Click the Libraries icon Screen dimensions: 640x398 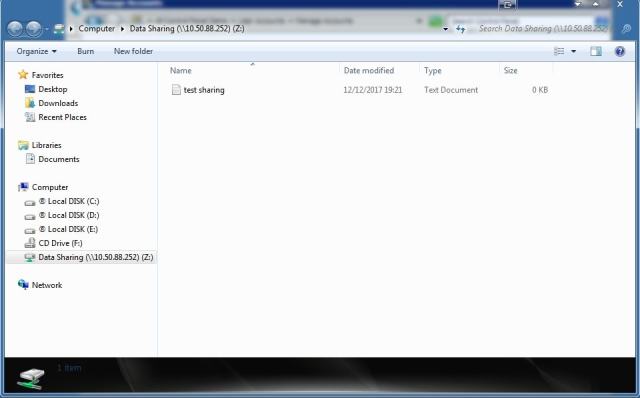pyautogui.click(x=23, y=145)
